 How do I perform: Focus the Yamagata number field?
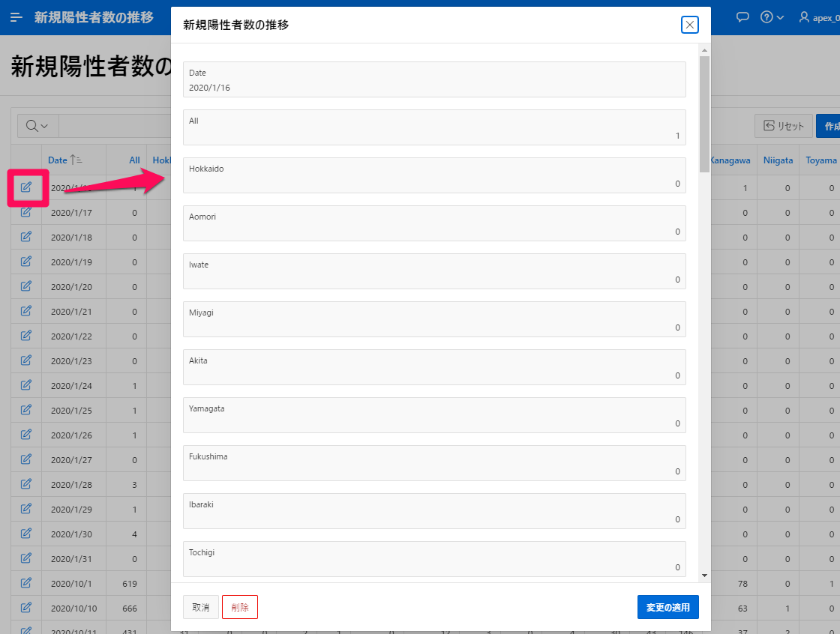[434, 415]
